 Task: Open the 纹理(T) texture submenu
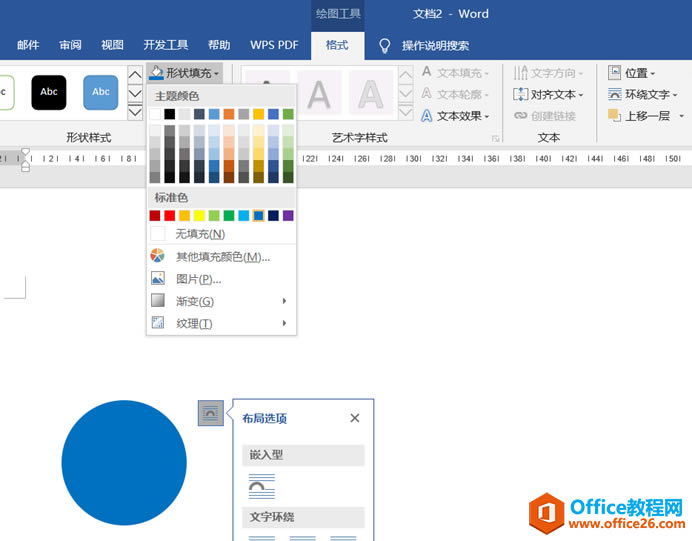221,323
